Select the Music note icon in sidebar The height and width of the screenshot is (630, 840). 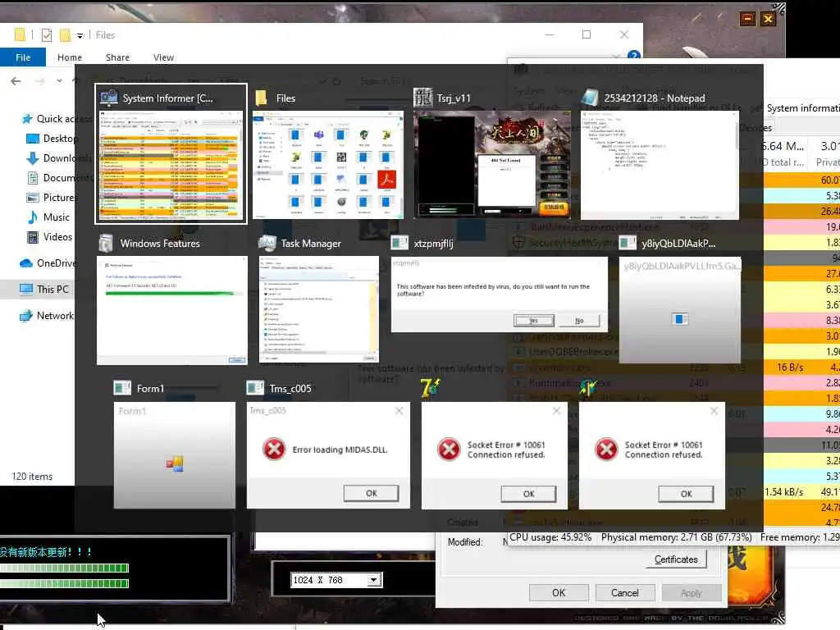click(x=33, y=217)
